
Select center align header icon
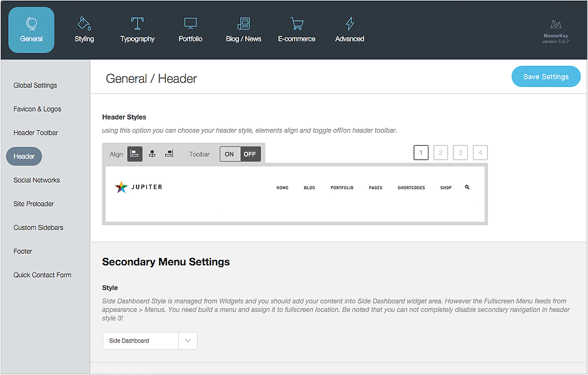[x=152, y=154]
